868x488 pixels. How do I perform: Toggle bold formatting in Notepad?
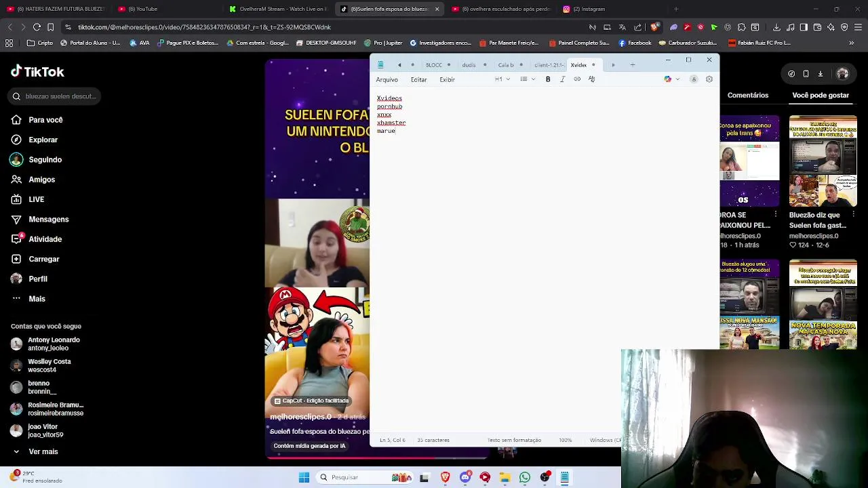click(x=548, y=79)
